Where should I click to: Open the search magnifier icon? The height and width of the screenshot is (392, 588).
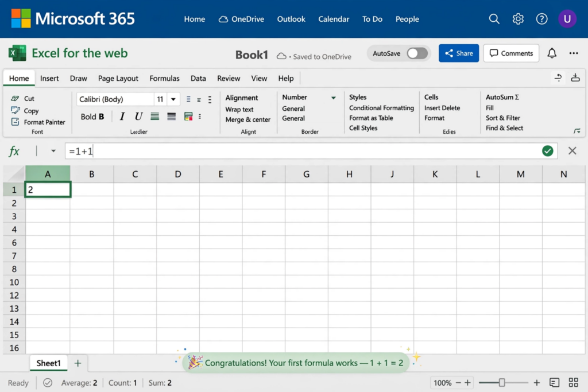point(494,19)
